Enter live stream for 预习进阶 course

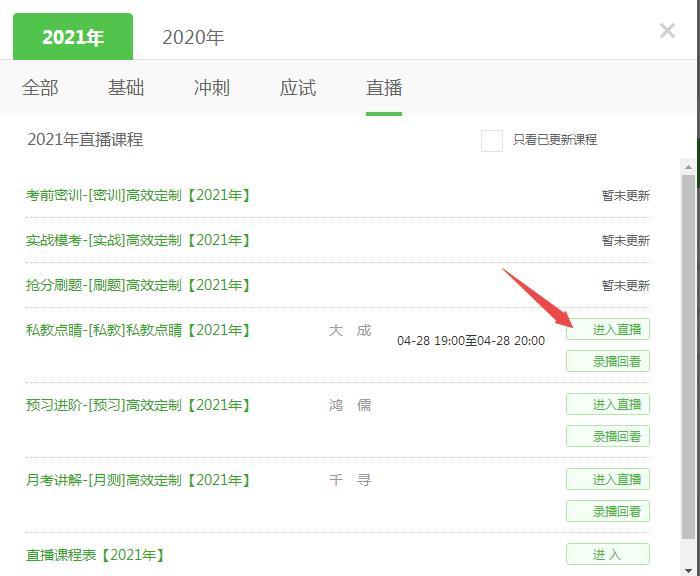coord(608,404)
